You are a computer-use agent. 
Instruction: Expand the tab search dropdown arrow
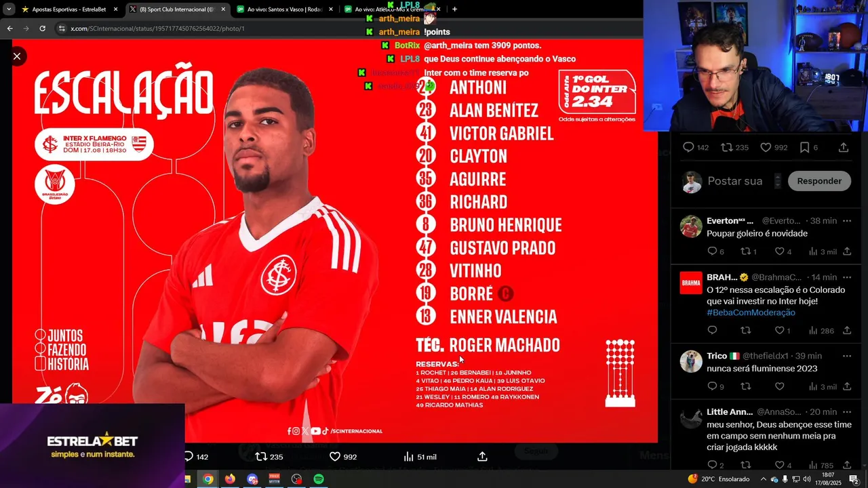point(9,9)
